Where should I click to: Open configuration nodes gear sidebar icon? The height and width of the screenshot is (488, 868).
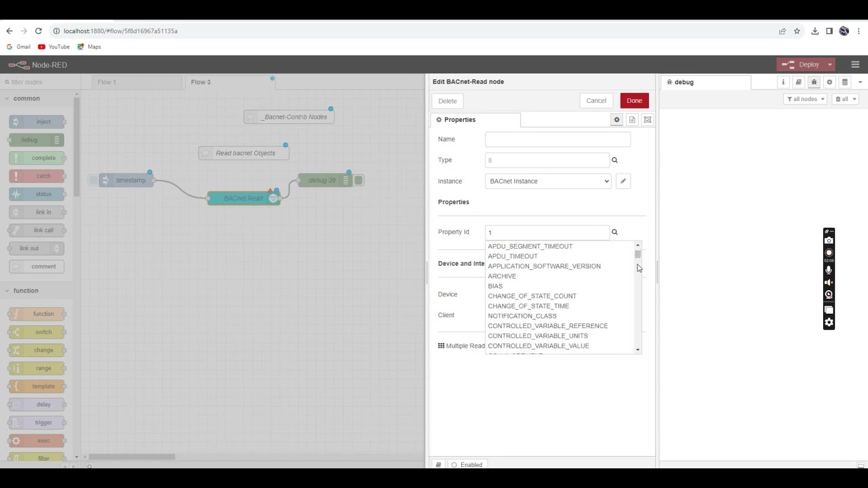[829, 82]
